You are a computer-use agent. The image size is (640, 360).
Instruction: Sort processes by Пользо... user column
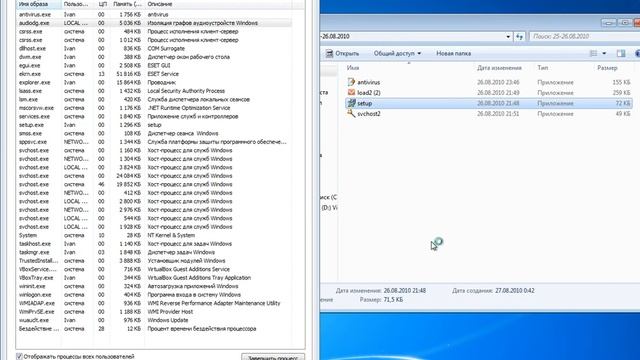[x=78, y=4]
